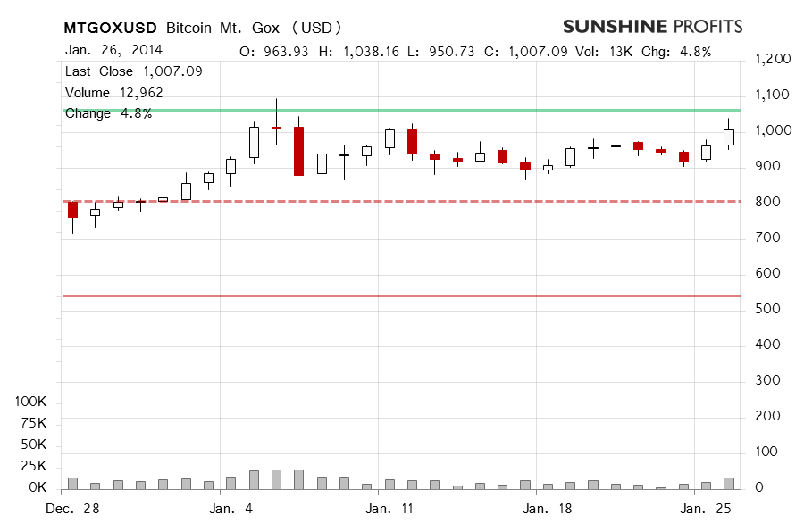The image size is (804, 532).
Task: Click the 100 price axis label
Action: point(766,452)
